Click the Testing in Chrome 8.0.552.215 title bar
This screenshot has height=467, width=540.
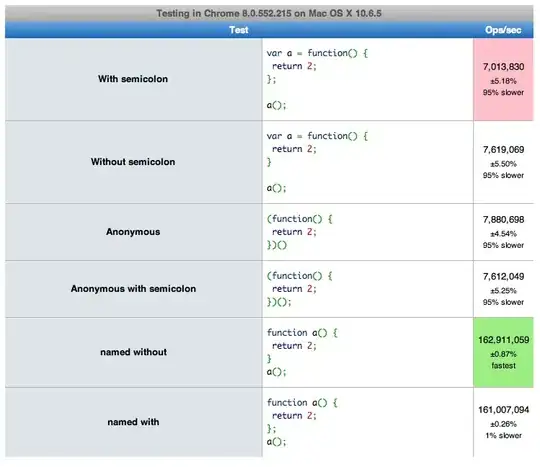(269, 13)
